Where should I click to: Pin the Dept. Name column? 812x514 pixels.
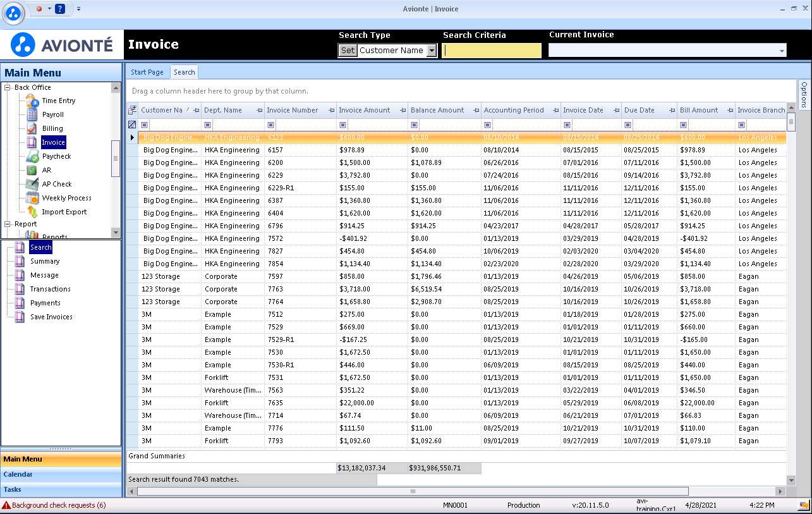coord(259,111)
